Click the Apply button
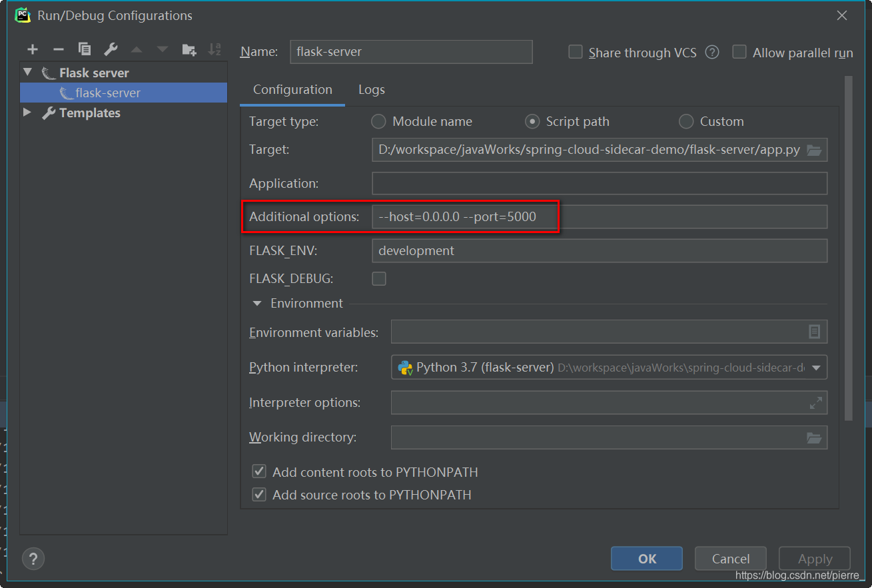 coord(815,559)
